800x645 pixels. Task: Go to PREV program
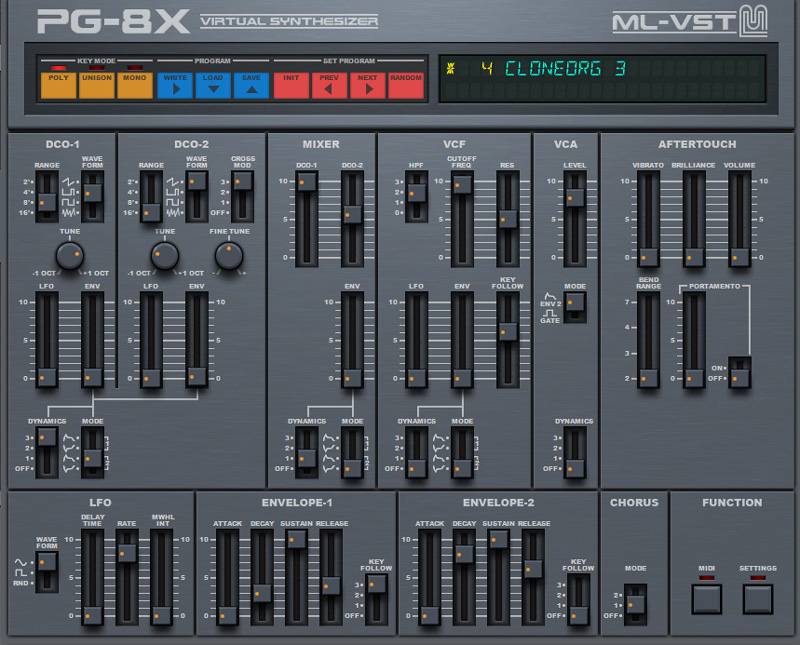[x=329, y=85]
